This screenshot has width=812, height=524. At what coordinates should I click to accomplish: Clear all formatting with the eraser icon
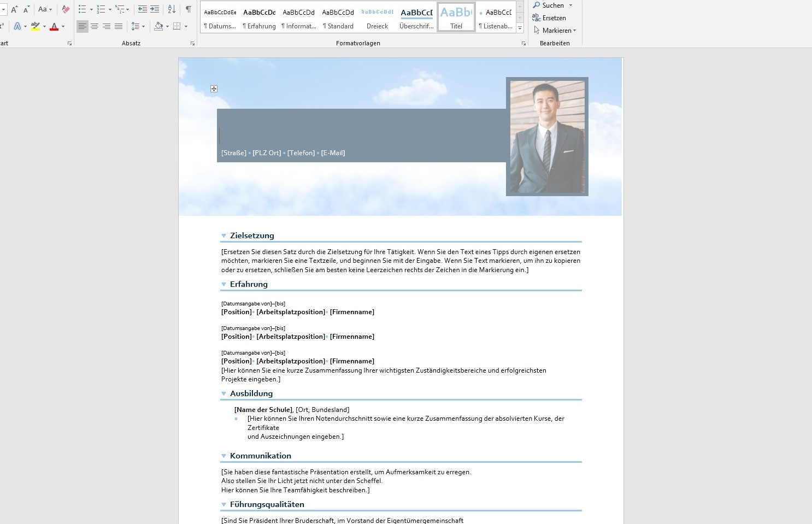coord(66,9)
